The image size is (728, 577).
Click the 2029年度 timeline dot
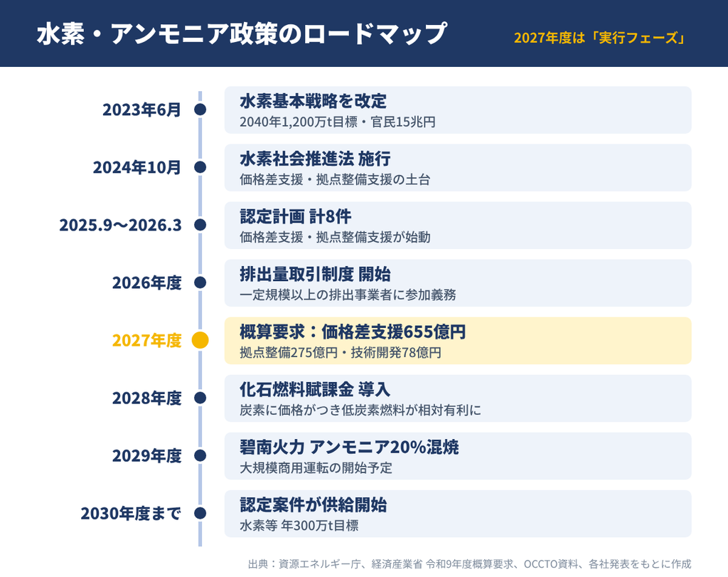200,456
